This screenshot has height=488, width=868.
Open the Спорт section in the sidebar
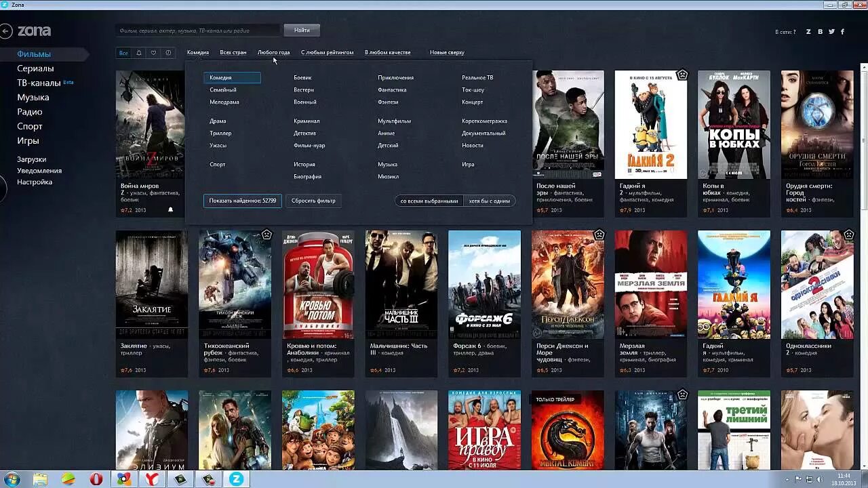[30, 127]
